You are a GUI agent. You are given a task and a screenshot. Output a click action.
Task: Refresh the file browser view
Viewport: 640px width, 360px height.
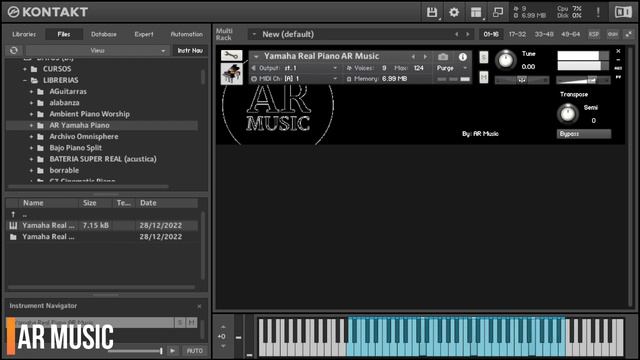(13, 50)
